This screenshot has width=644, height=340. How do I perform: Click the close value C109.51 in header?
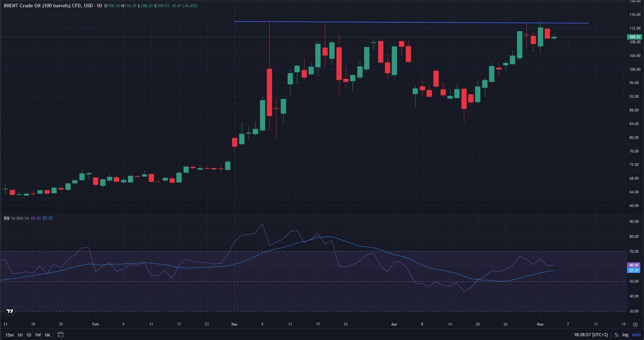162,6
